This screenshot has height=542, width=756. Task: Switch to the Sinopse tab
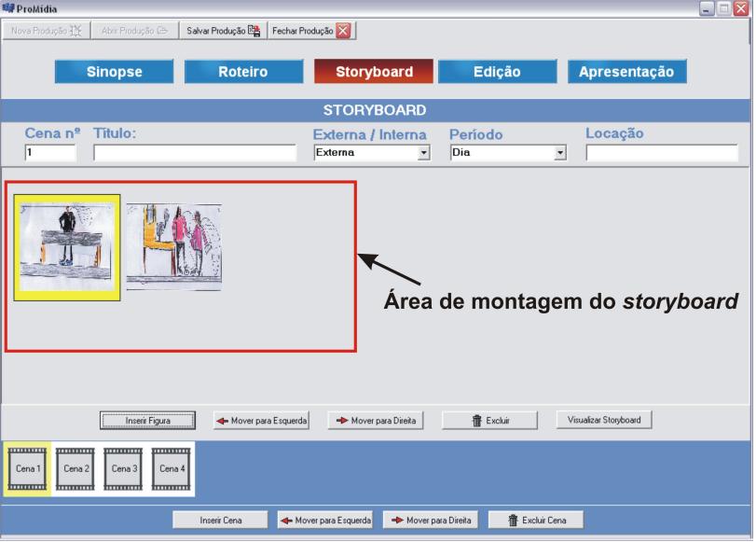point(115,73)
